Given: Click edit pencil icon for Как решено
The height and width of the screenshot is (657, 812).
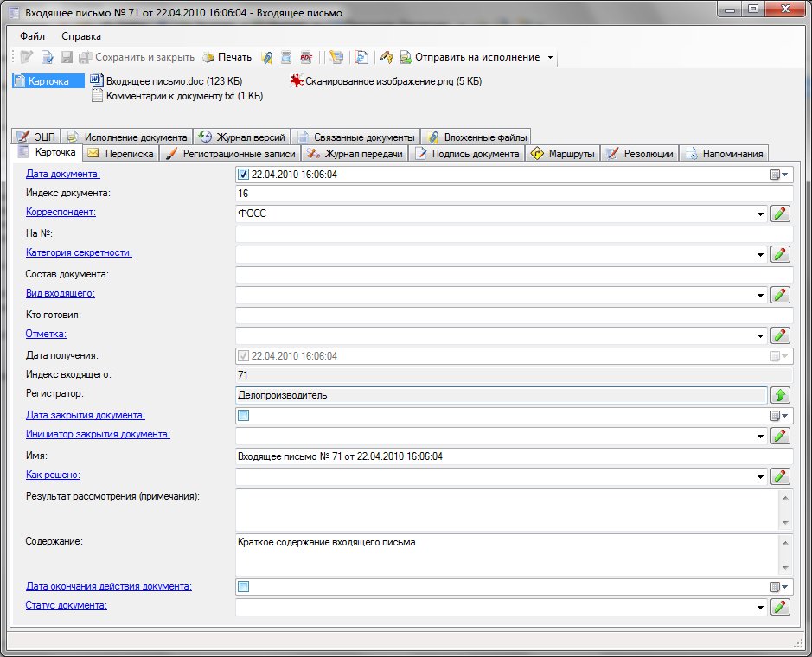Looking at the screenshot, I should click(781, 476).
